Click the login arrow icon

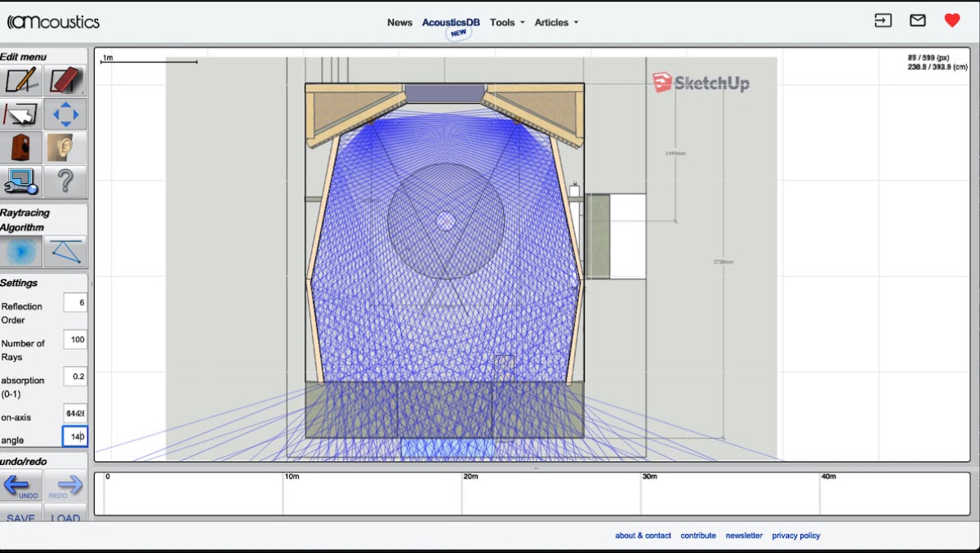click(883, 21)
